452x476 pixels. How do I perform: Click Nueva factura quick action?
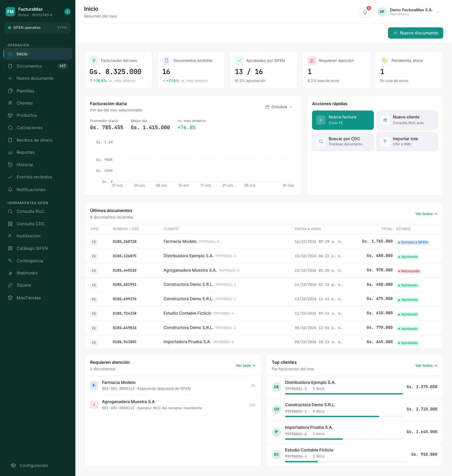pyautogui.click(x=343, y=120)
